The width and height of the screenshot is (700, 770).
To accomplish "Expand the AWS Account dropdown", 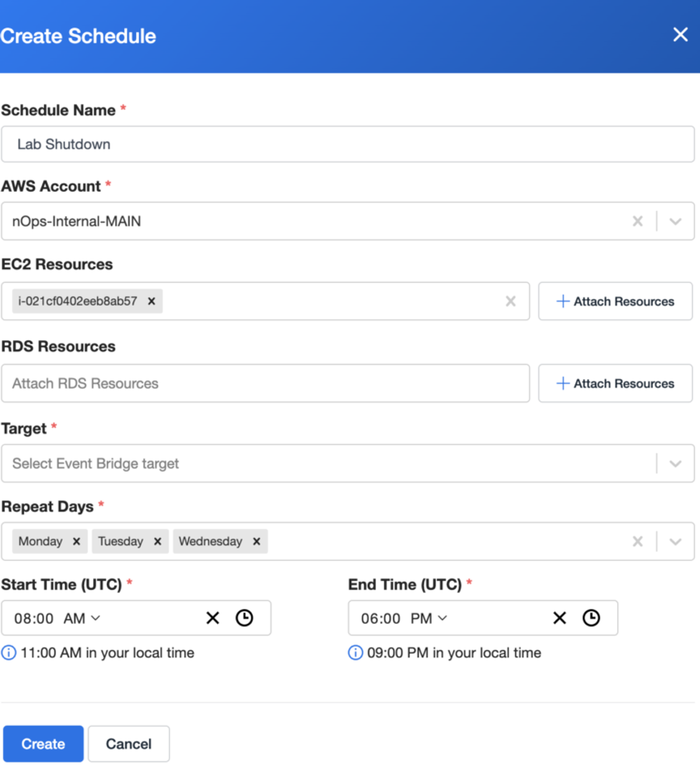I will click(x=675, y=221).
